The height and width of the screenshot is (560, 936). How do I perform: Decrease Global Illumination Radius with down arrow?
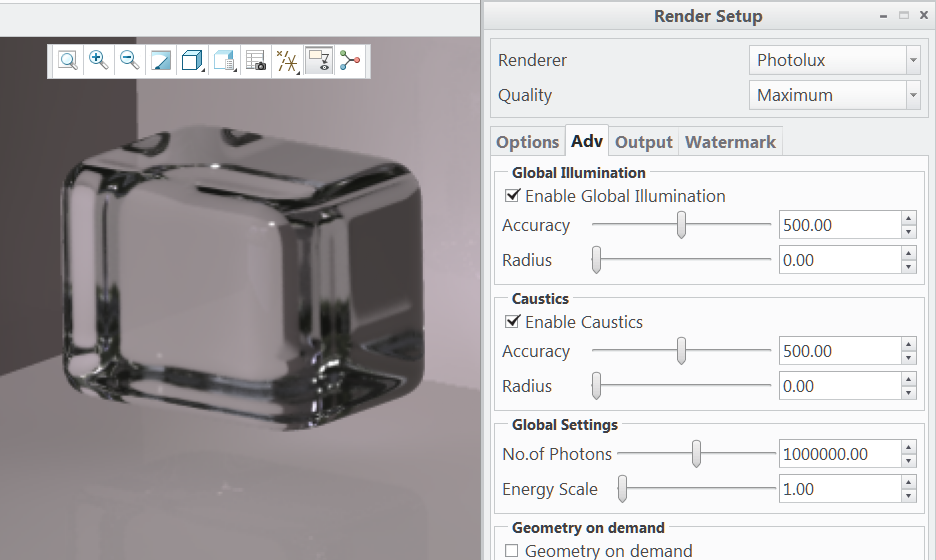[x=909, y=267]
